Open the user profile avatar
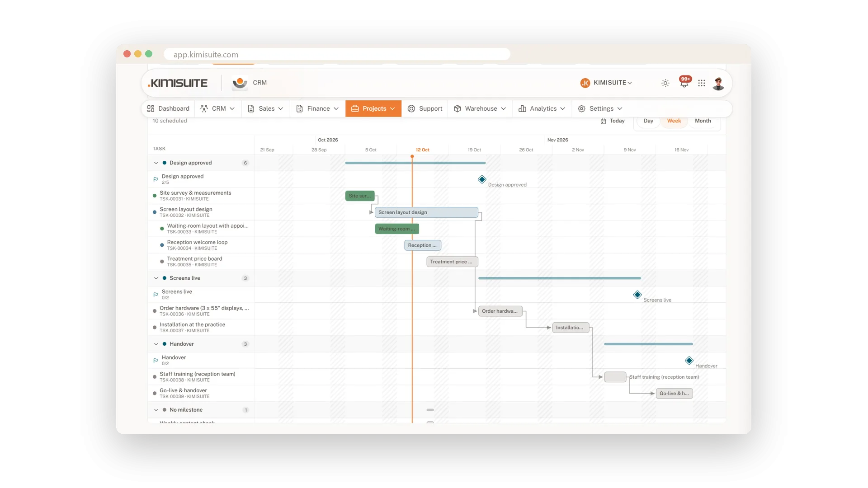 point(718,84)
